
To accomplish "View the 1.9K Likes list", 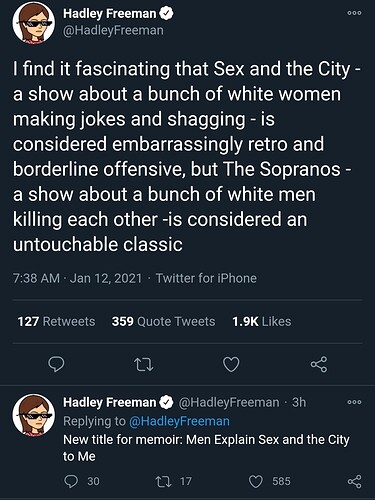I will [x=262, y=322].
